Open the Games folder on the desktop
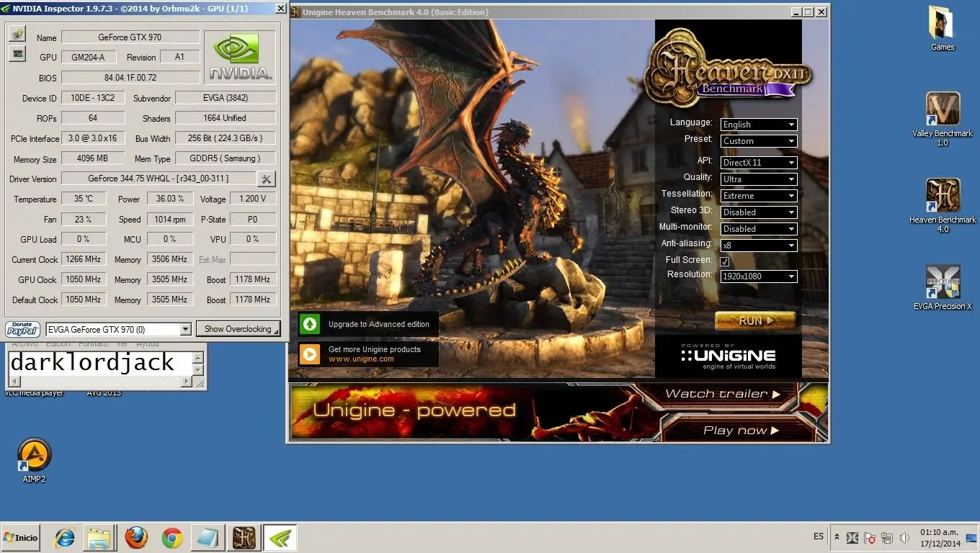 pos(943,29)
